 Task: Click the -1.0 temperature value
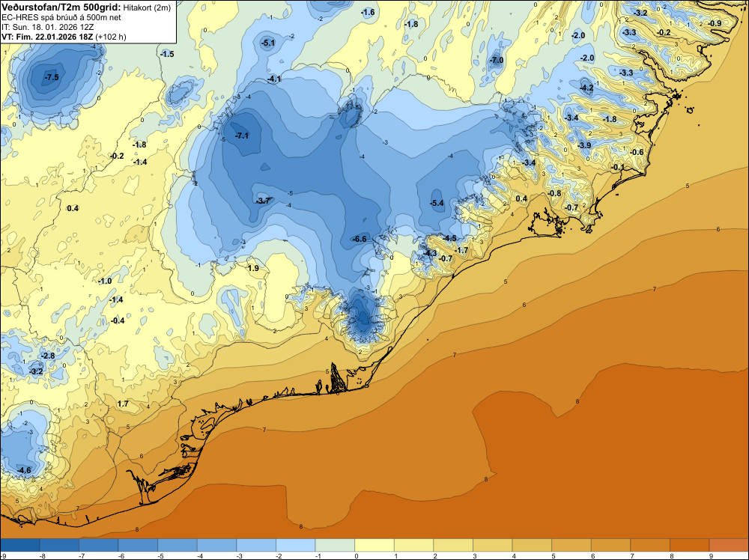click(105, 281)
